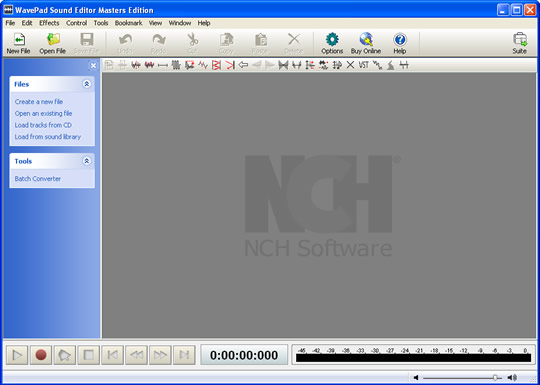Click the red Record button
The image size is (540, 385).
coord(41,355)
